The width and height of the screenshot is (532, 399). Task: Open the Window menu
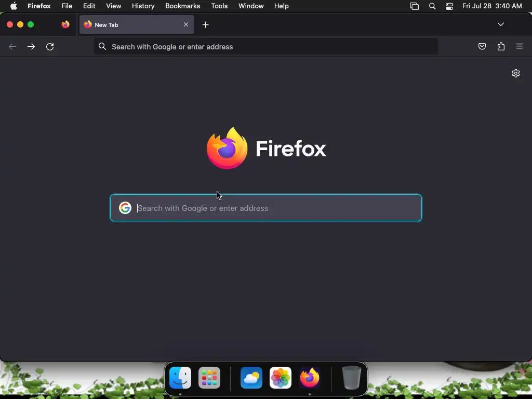tap(251, 6)
